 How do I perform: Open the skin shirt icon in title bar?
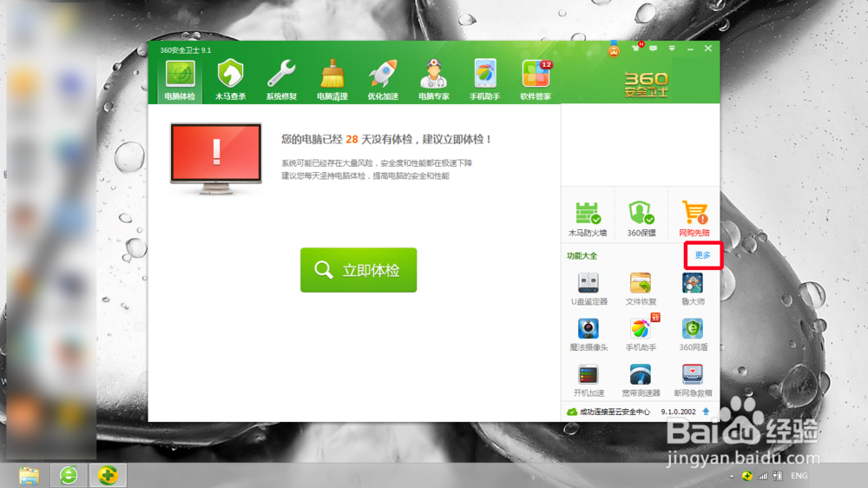635,48
